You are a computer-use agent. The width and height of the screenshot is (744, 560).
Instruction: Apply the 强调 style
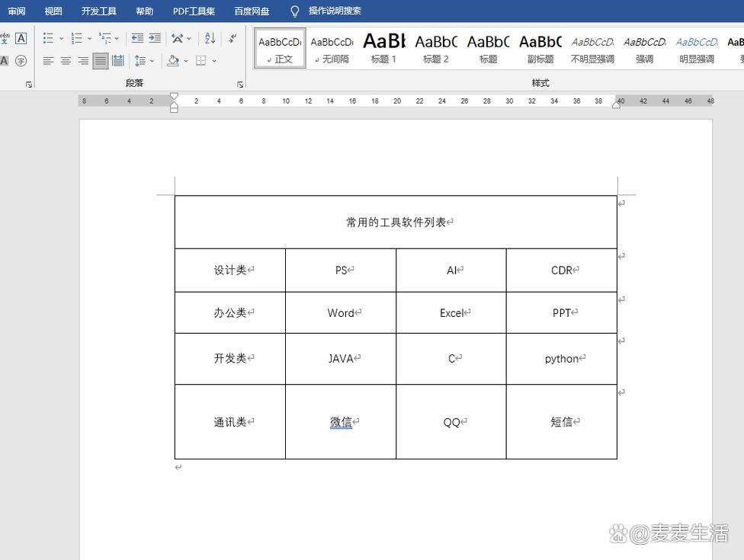(644, 48)
